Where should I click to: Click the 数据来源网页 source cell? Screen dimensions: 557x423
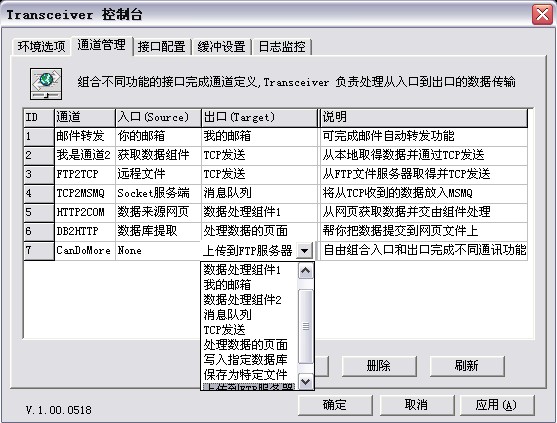158,213
